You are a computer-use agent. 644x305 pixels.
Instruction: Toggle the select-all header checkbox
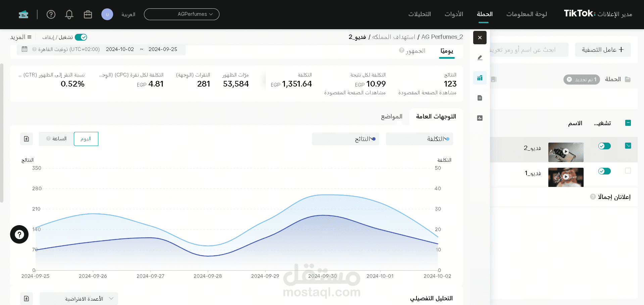(x=628, y=123)
